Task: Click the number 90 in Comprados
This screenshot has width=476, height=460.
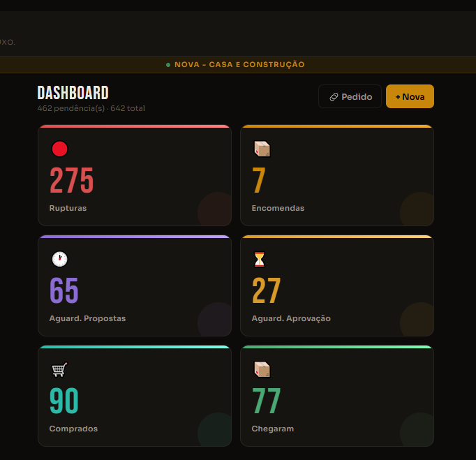Action: (64, 401)
